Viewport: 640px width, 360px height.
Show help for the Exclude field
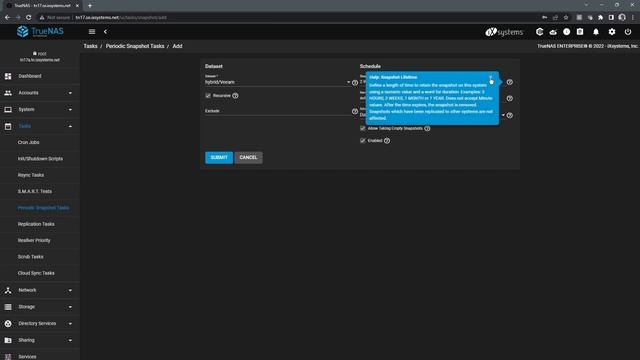(355, 111)
